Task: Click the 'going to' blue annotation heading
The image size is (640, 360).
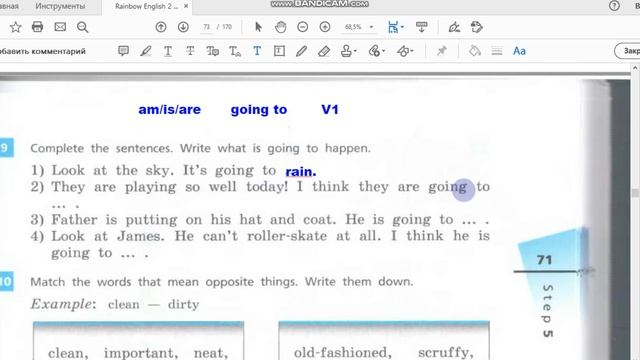Action: tap(259, 110)
